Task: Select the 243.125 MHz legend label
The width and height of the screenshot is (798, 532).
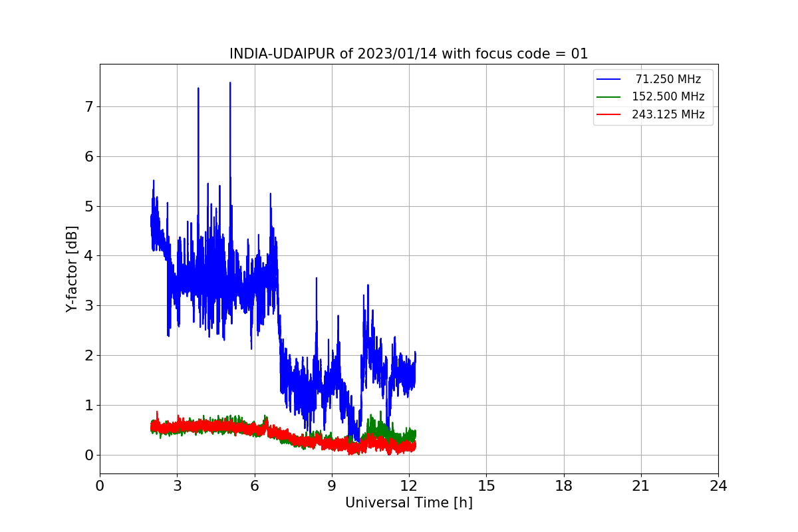Action: pyautogui.click(x=668, y=114)
